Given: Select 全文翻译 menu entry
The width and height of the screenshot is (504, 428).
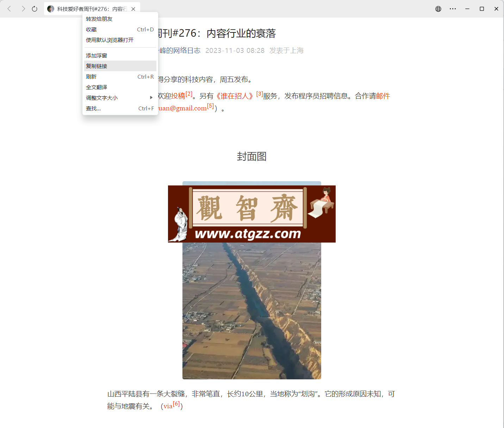Looking at the screenshot, I should point(120,87).
